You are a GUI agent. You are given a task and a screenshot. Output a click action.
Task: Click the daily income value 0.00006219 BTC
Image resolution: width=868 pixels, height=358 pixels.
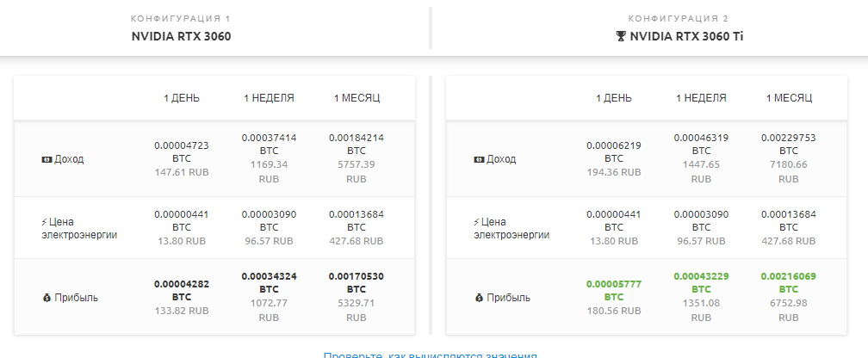point(614,152)
